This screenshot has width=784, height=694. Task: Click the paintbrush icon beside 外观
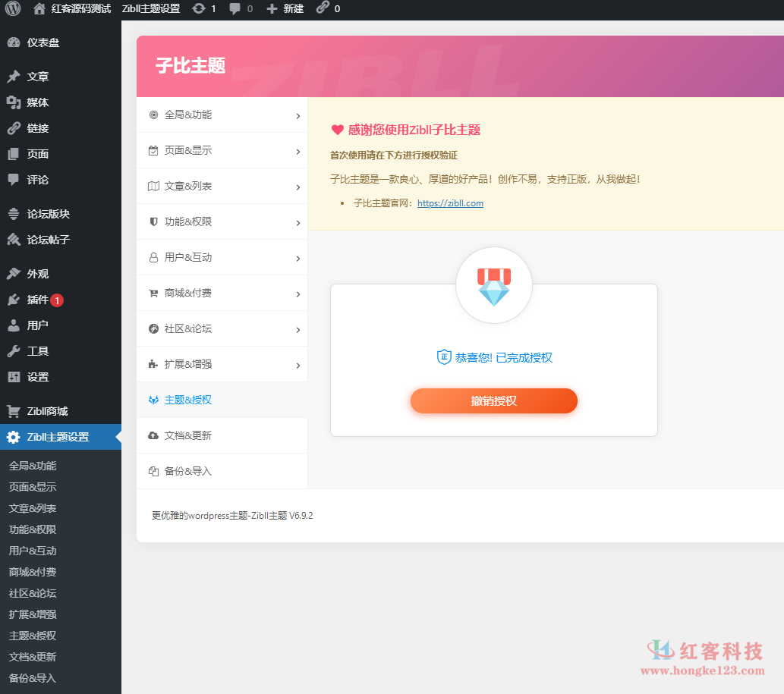point(14,274)
